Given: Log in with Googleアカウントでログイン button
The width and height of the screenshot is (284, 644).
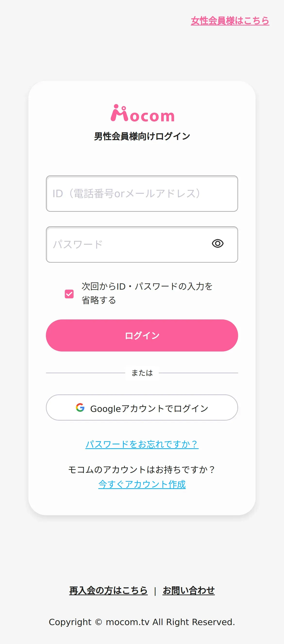Looking at the screenshot, I should [x=142, y=408].
